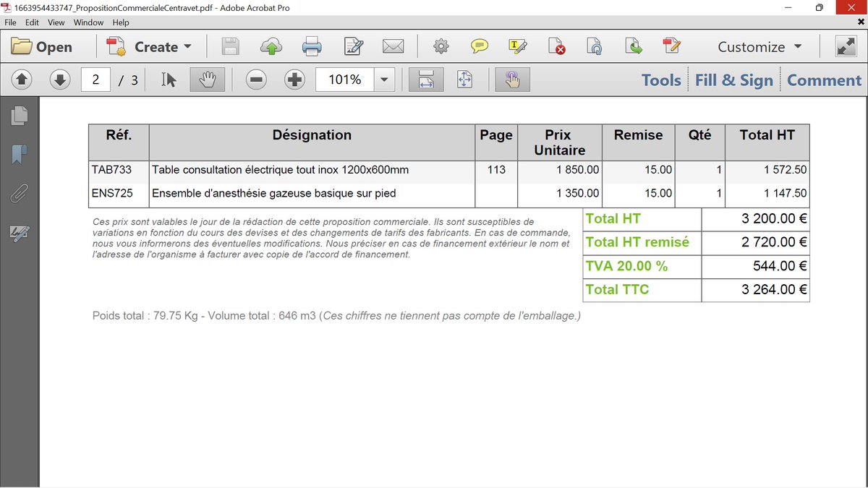Add a sticky note comment
868x488 pixels.
pos(479,47)
